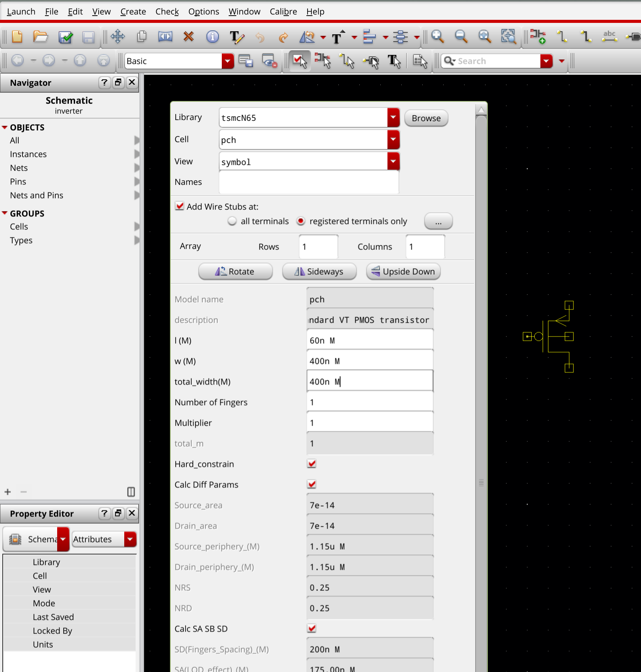
Task: Open the Library dropdown arrow
Action: click(393, 117)
